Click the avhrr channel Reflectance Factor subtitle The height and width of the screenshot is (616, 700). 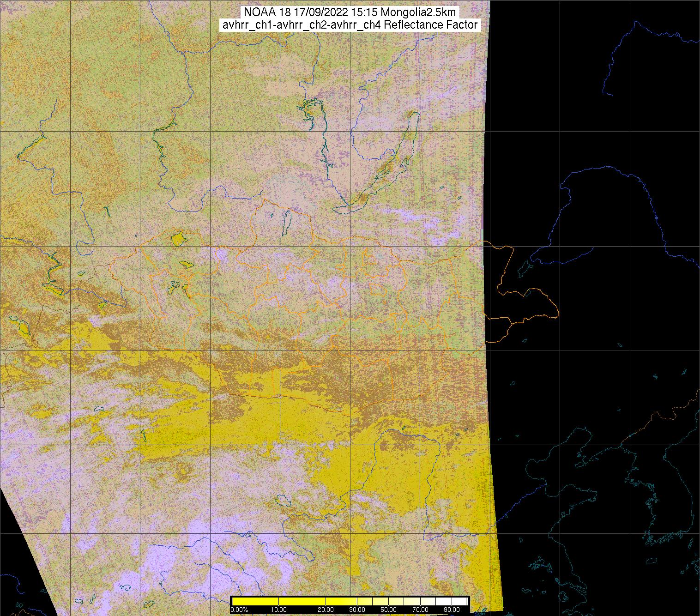(350, 25)
